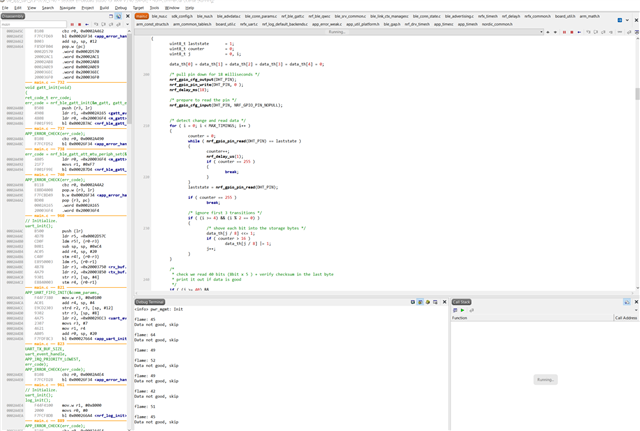Toggle the highlighted Call Stack header button

tap(627, 302)
